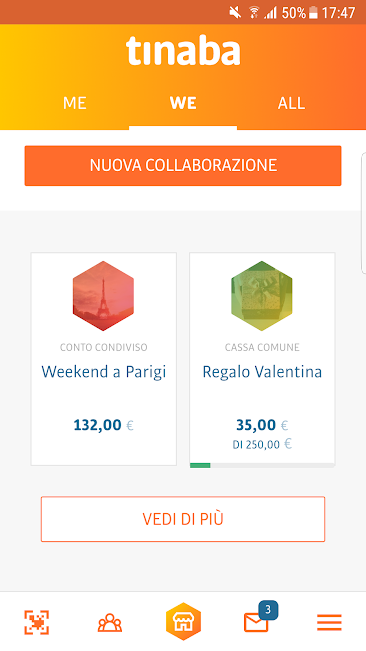366x651 pixels.
Task: Select the WE tab
Action: tap(183, 103)
